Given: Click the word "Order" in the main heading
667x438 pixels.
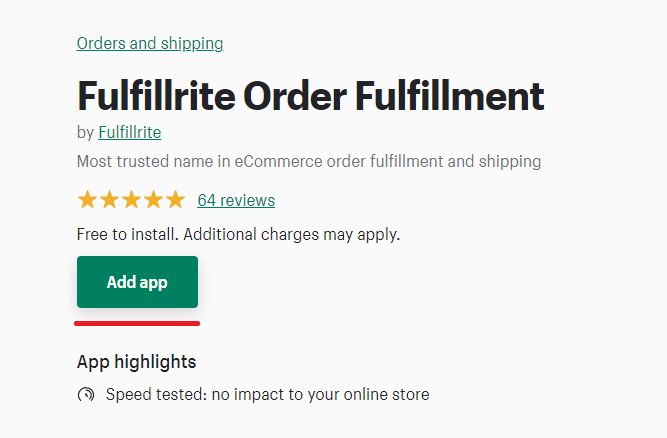Looking at the screenshot, I should 295,96.
